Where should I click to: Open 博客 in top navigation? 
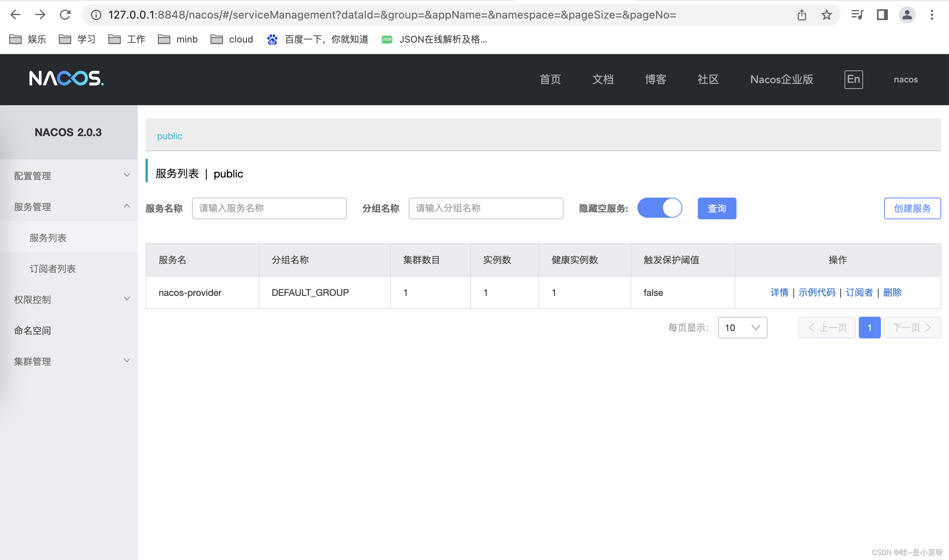pos(656,79)
